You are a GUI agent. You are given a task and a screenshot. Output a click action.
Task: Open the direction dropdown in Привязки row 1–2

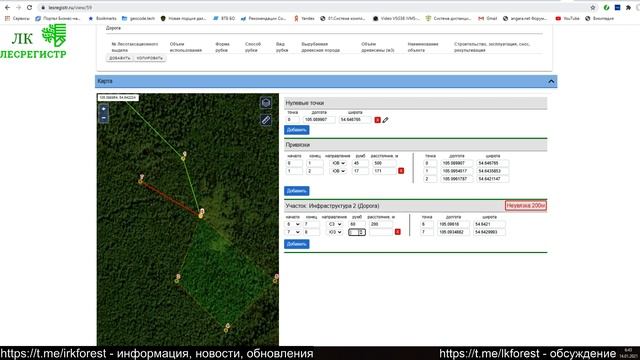coord(338,171)
